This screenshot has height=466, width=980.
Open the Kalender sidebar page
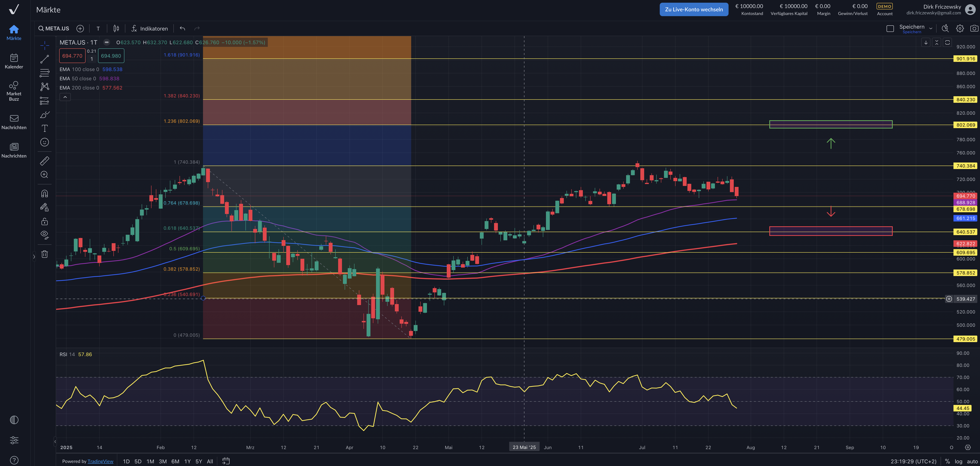[14, 61]
